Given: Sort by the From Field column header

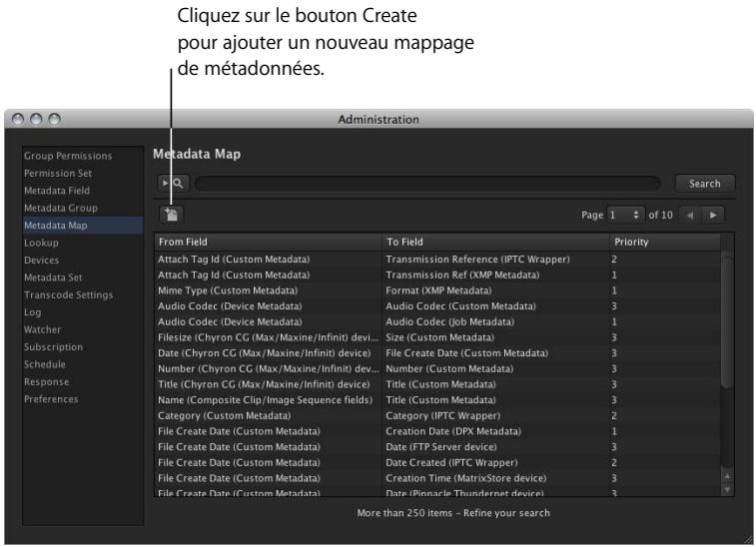Looking at the screenshot, I should (x=268, y=242).
